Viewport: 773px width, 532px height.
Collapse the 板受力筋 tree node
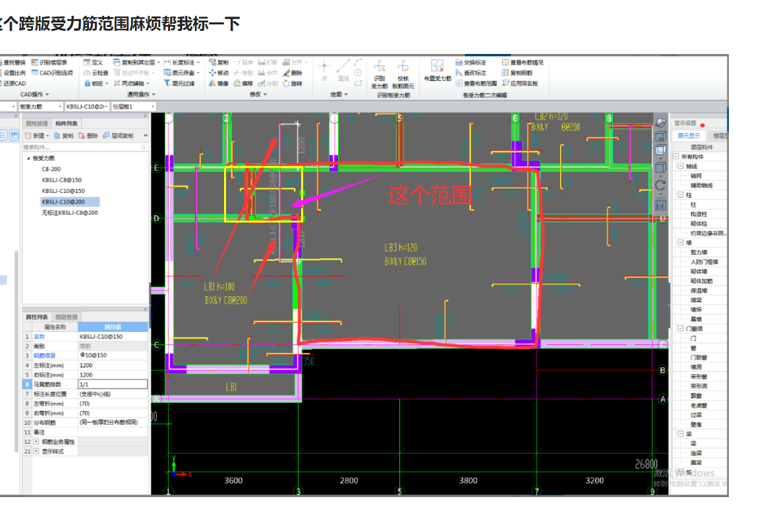(28, 158)
